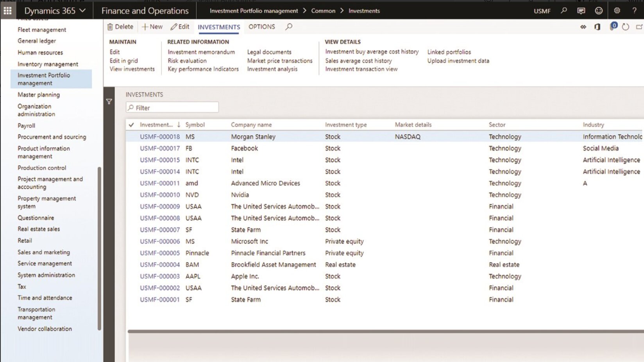Refresh the Investments page
The width and height of the screenshot is (644, 362).
(626, 27)
